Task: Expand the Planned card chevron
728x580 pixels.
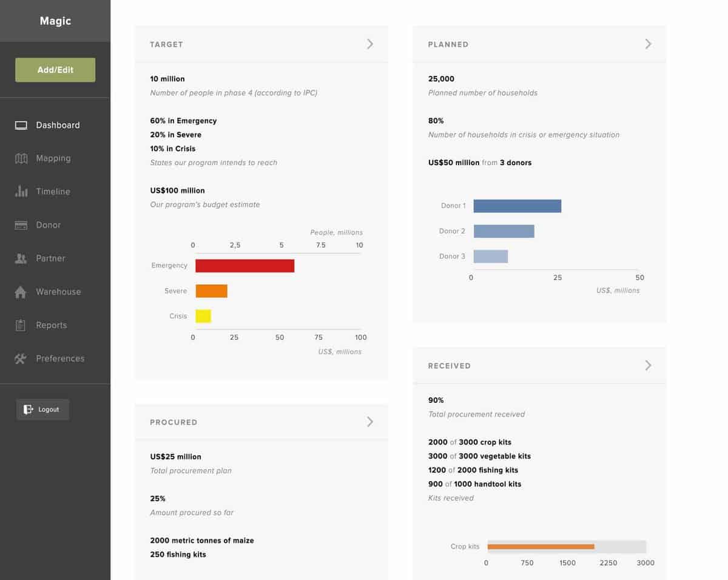Action: [x=648, y=44]
